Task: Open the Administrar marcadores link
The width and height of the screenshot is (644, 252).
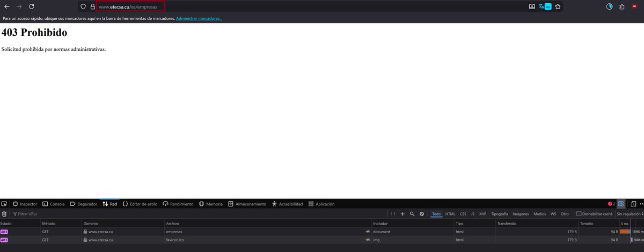Action: click(199, 19)
